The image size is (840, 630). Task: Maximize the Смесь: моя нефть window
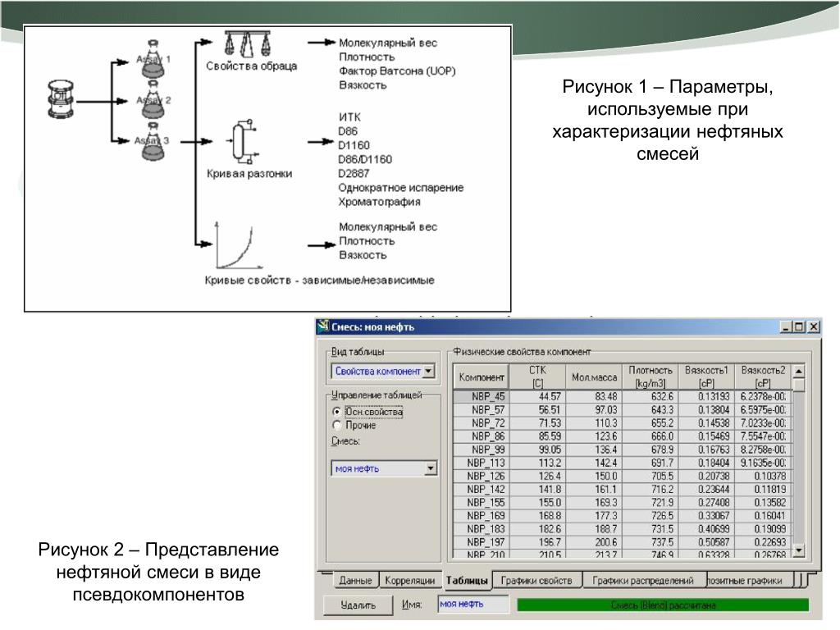(x=799, y=326)
